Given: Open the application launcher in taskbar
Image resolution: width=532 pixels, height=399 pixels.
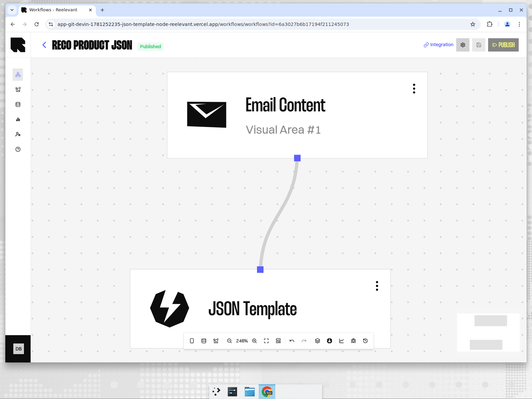Looking at the screenshot, I should point(216,392).
